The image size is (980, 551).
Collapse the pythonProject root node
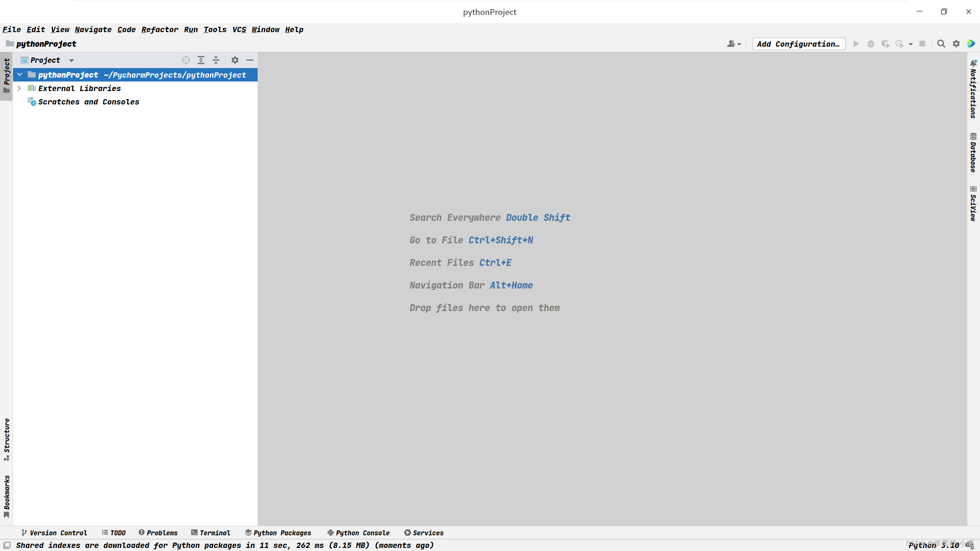[20, 75]
